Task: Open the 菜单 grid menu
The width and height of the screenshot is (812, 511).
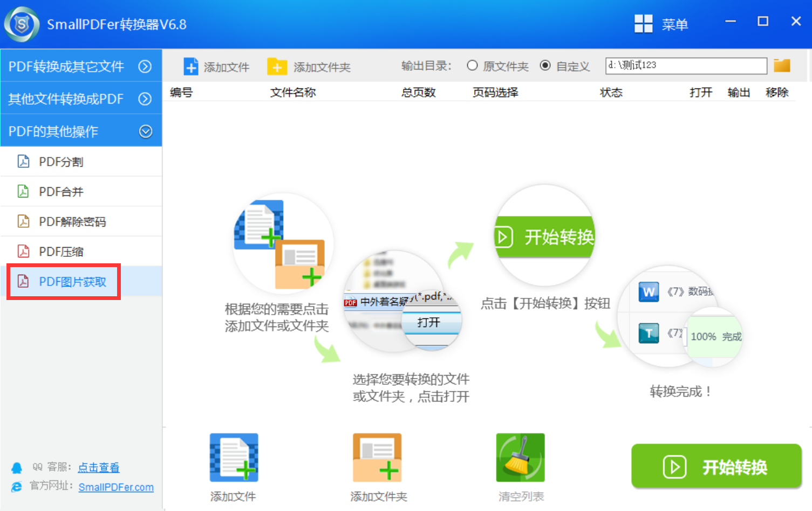Action: pyautogui.click(x=661, y=24)
